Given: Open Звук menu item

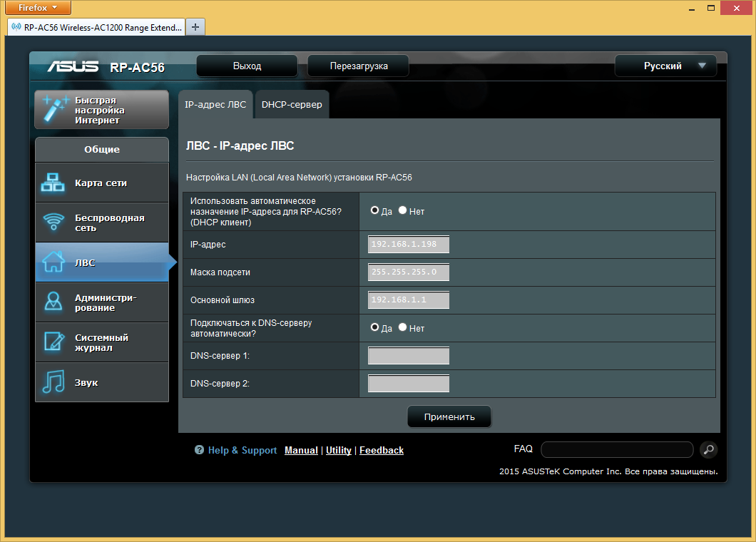Looking at the screenshot, I should point(102,382).
